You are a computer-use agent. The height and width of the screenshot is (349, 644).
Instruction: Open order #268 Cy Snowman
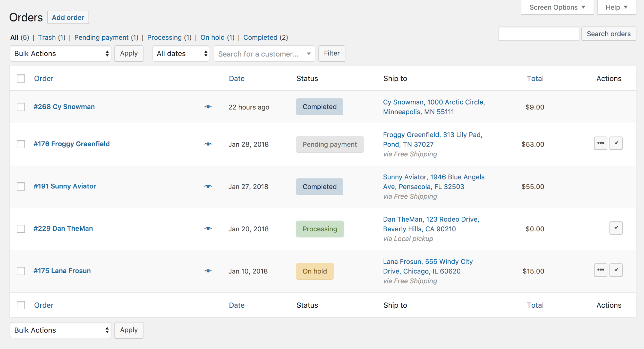(x=64, y=107)
